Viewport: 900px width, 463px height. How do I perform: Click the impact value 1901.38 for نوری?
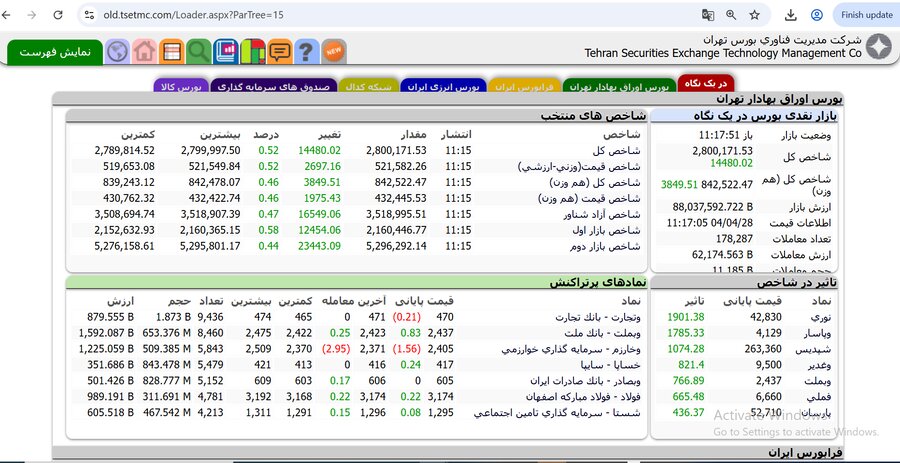click(685, 317)
